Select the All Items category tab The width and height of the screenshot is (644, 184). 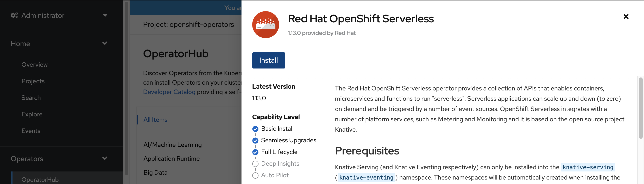155,120
